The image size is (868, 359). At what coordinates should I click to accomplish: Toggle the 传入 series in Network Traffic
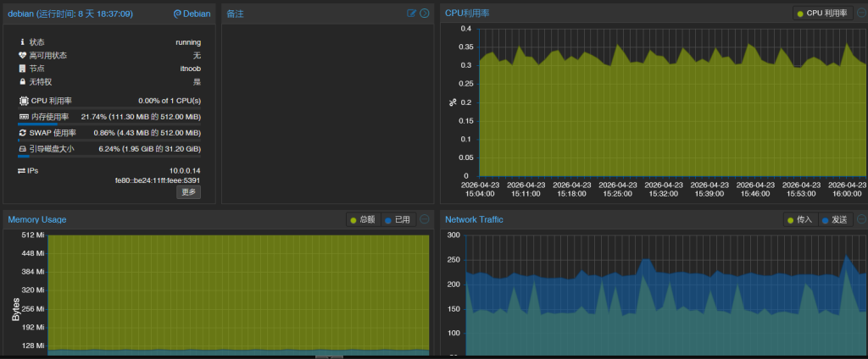point(799,219)
